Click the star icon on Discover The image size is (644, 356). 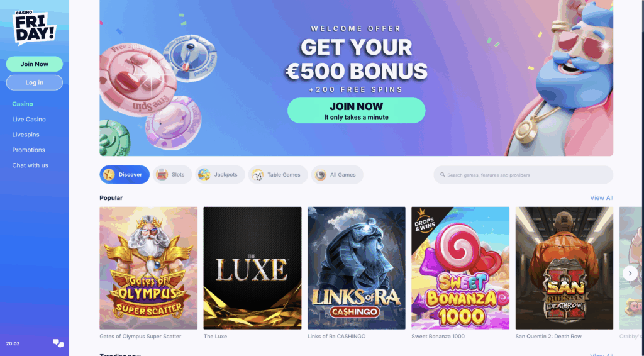click(x=109, y=174)
